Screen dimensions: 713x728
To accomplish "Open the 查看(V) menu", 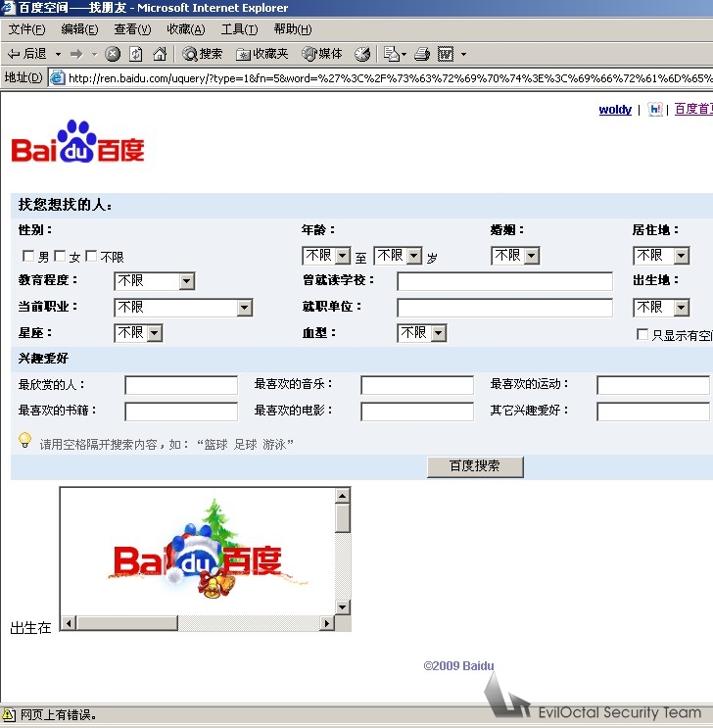I will [133, 29].
